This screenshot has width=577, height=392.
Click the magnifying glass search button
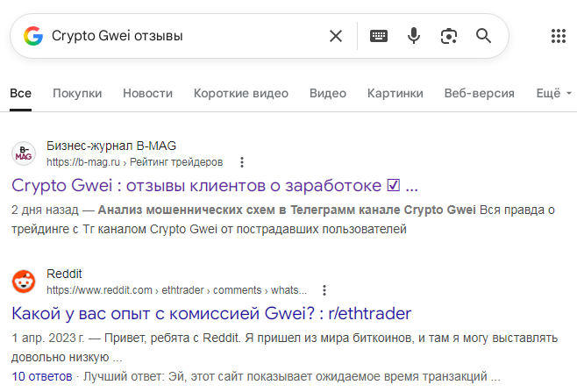(x=483, y=36)
